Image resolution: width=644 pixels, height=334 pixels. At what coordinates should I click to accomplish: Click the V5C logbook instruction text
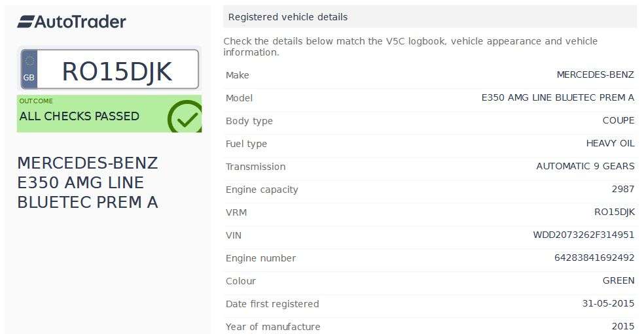pos(410,46)
